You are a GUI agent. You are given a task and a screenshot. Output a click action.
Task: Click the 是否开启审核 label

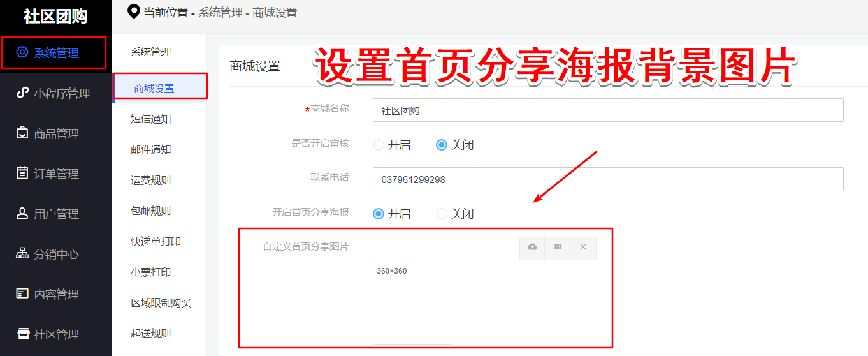pos(321,144)
